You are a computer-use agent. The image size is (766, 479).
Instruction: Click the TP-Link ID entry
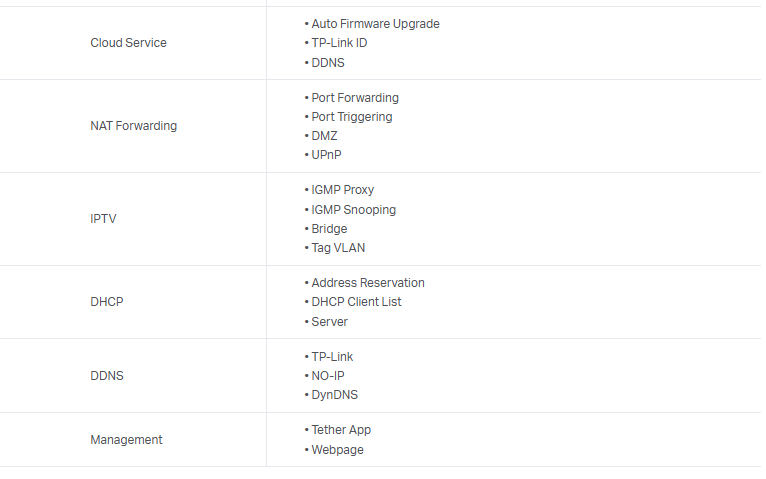pos(339,43)
